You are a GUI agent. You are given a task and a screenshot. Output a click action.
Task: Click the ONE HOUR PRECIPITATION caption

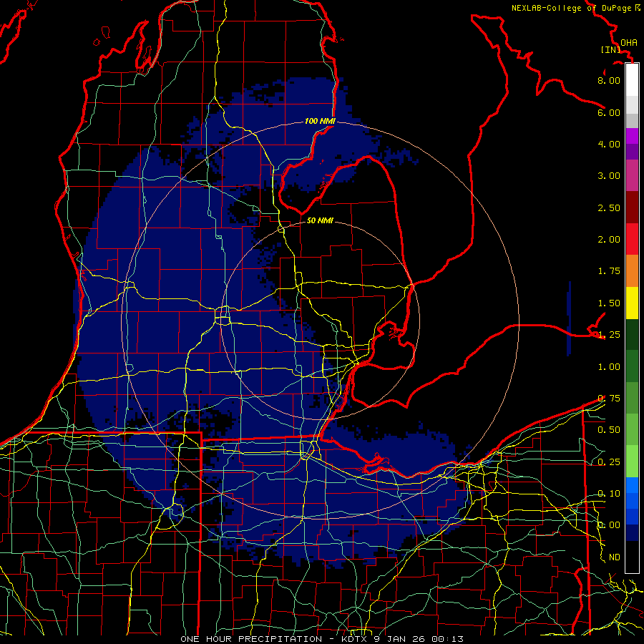251,639
